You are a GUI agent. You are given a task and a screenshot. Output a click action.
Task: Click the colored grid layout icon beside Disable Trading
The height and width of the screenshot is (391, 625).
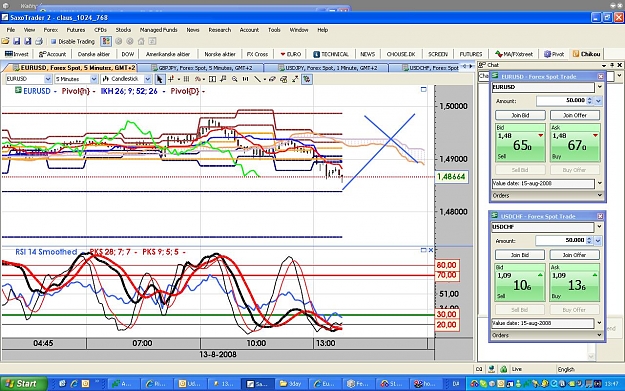coord(106,41)
